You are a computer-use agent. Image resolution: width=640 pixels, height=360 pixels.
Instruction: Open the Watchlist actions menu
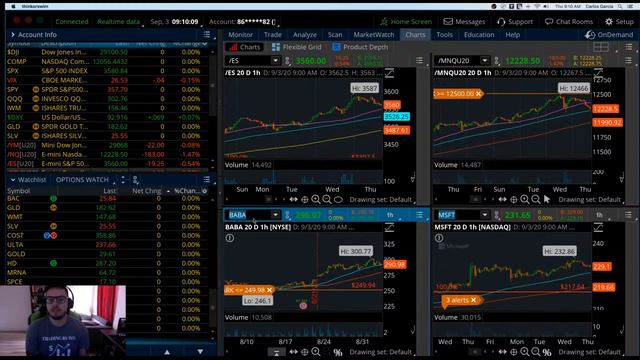coord(207,180)
